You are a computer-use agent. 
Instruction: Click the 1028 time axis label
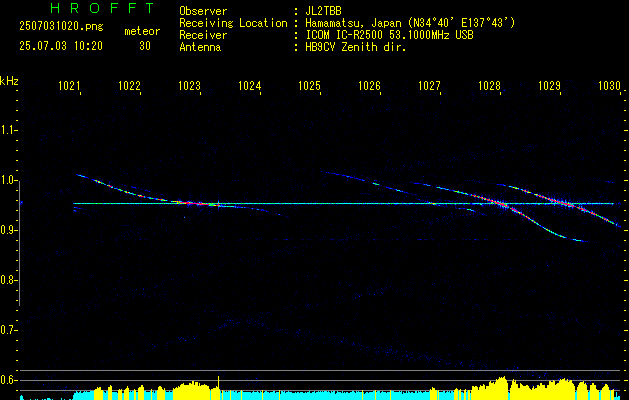coord(489,86)
